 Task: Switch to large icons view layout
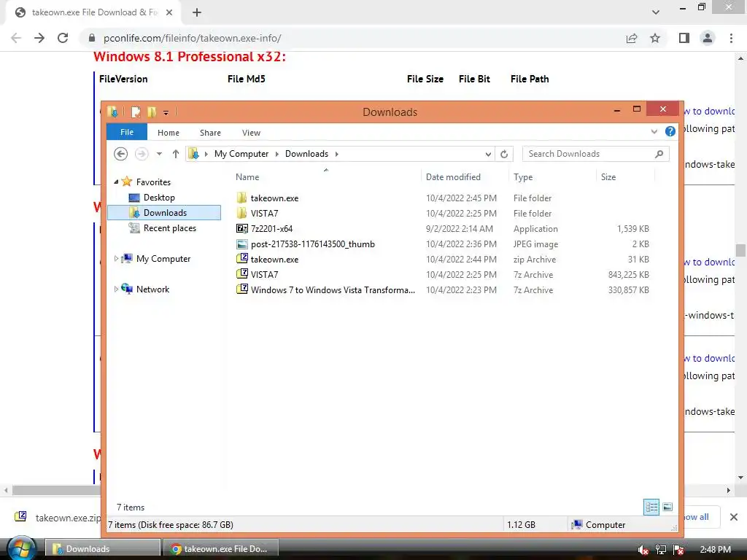(x=667, y=507)
